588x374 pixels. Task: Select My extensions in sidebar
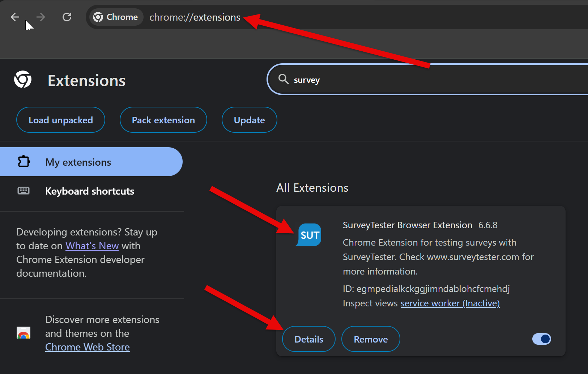pos(78,162)
